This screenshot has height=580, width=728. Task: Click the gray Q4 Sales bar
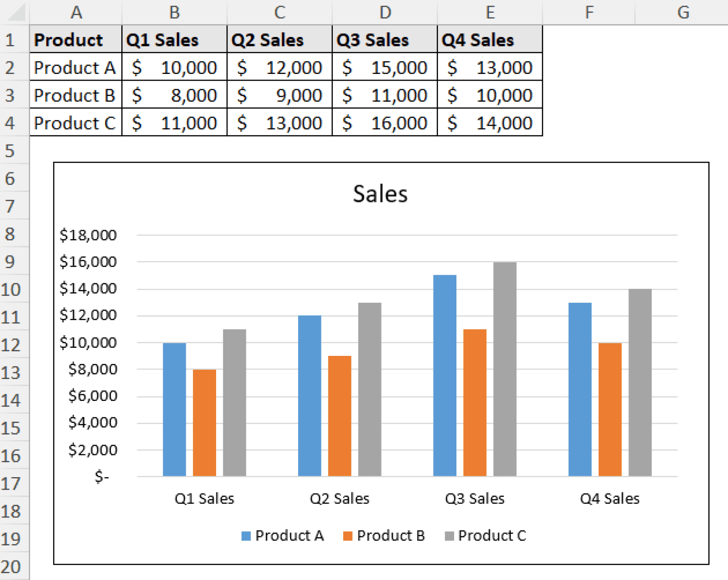click(x=639, y=384)
